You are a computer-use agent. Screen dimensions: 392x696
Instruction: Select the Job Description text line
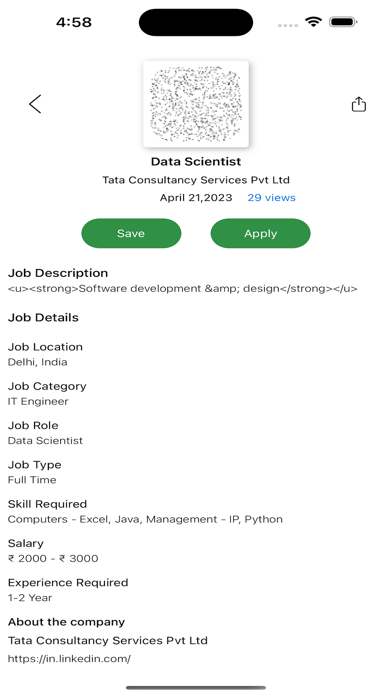(182, 289)
